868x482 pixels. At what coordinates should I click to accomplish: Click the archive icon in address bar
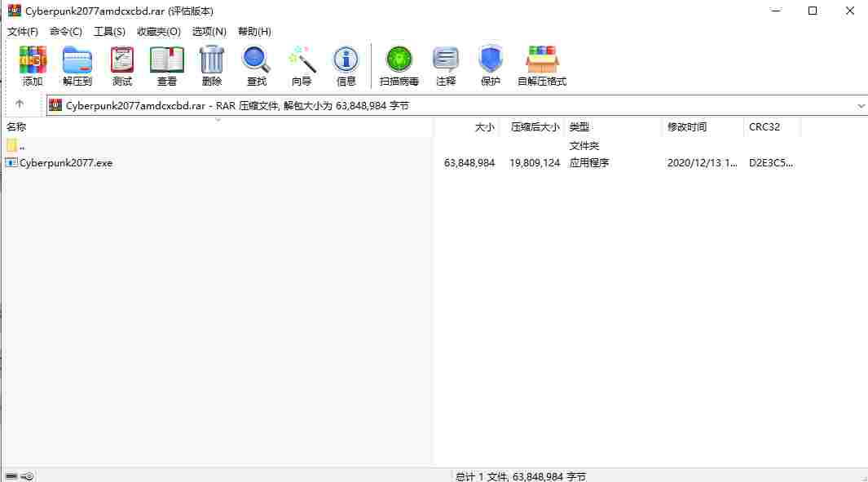[55, 104]
